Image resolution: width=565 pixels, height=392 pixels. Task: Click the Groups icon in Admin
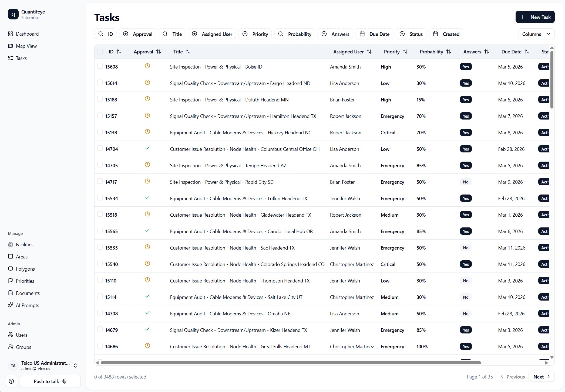tap(11, 347)
